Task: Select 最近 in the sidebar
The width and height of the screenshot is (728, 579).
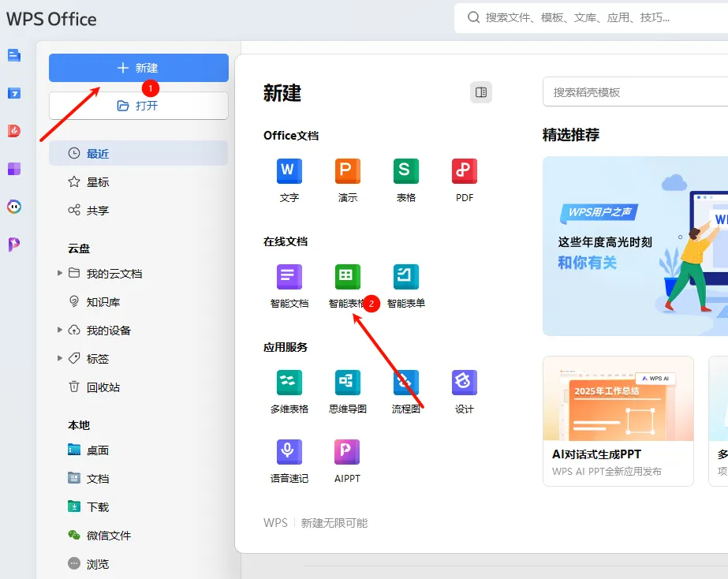Action: point(138,153)
